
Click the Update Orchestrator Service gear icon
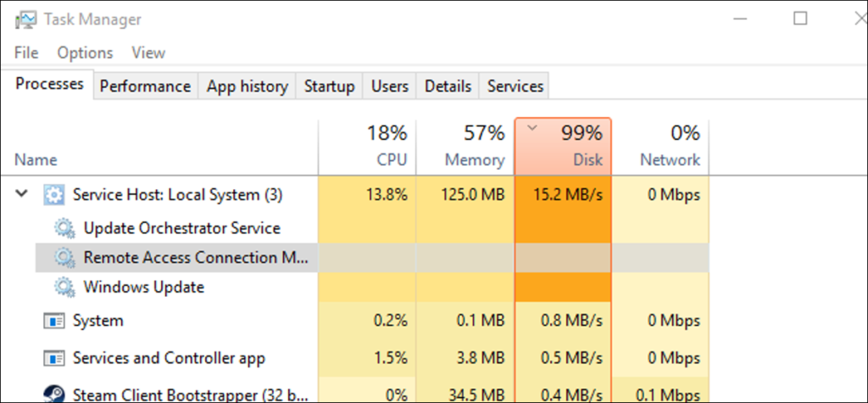point(64,228)
